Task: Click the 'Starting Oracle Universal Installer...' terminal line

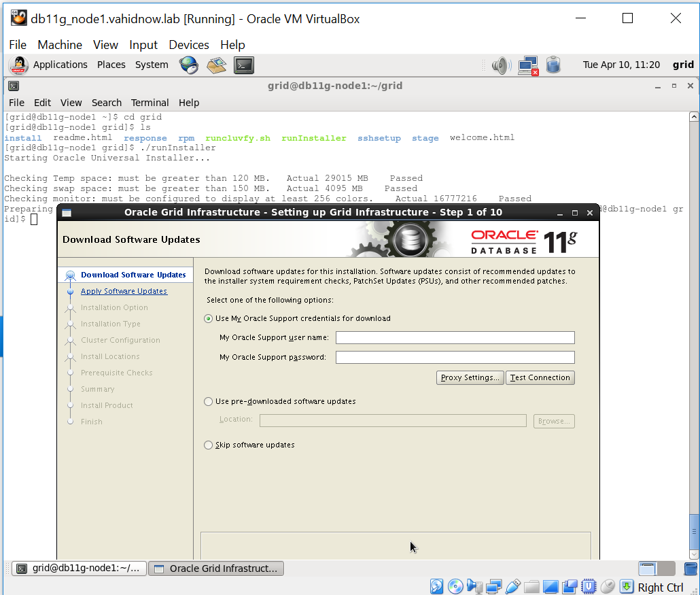Action: pyautogui.click(x=107, y=158)
